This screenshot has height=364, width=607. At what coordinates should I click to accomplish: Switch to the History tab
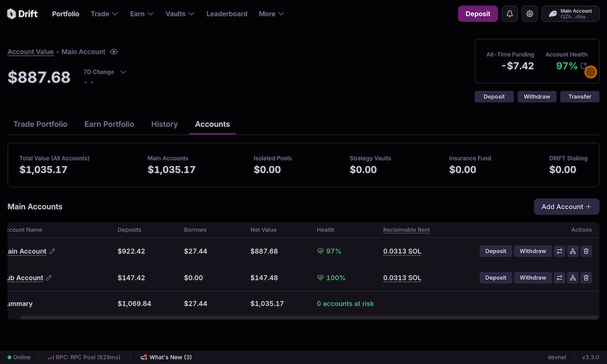click(164, 124)
